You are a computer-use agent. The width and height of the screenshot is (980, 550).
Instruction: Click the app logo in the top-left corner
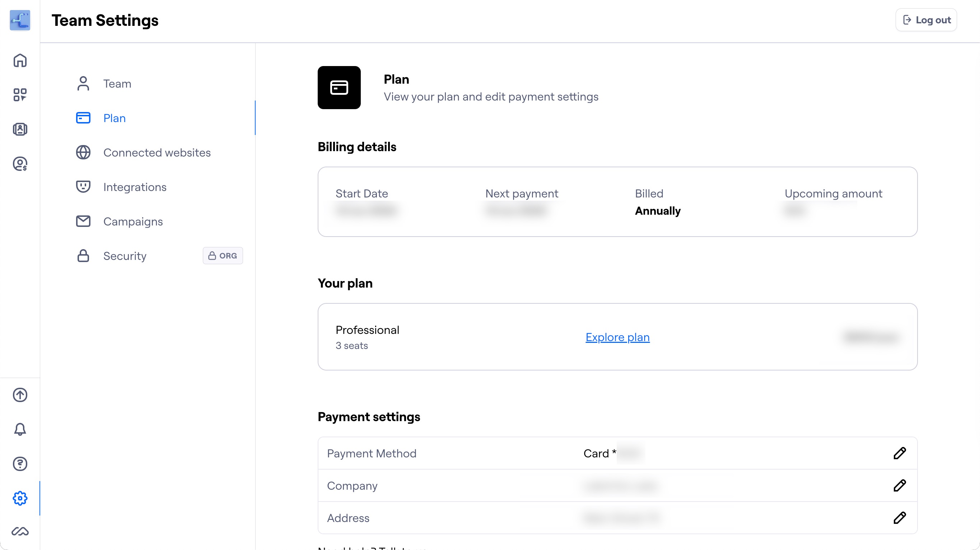[20, 20]
